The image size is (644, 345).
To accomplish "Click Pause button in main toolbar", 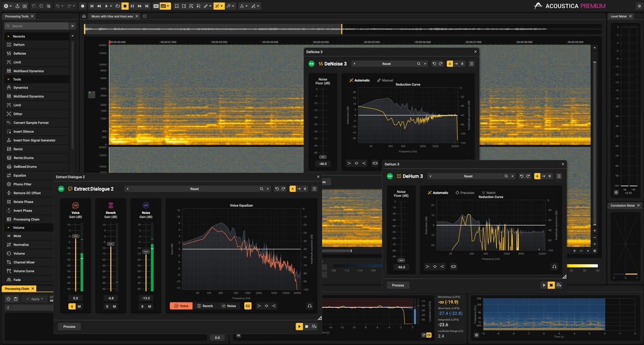I will pyautogui.click(x=132, y=6).
